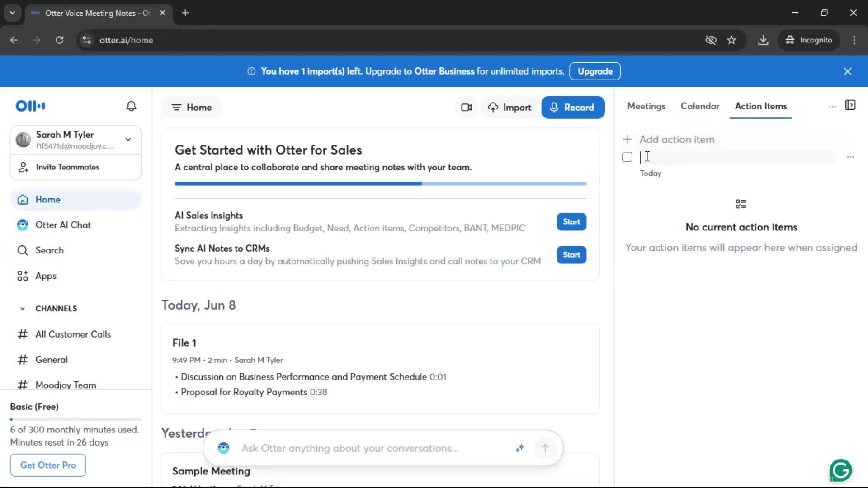
Task: Click the Sarah M Tyler profile avatar
Action: pos(23,140)
